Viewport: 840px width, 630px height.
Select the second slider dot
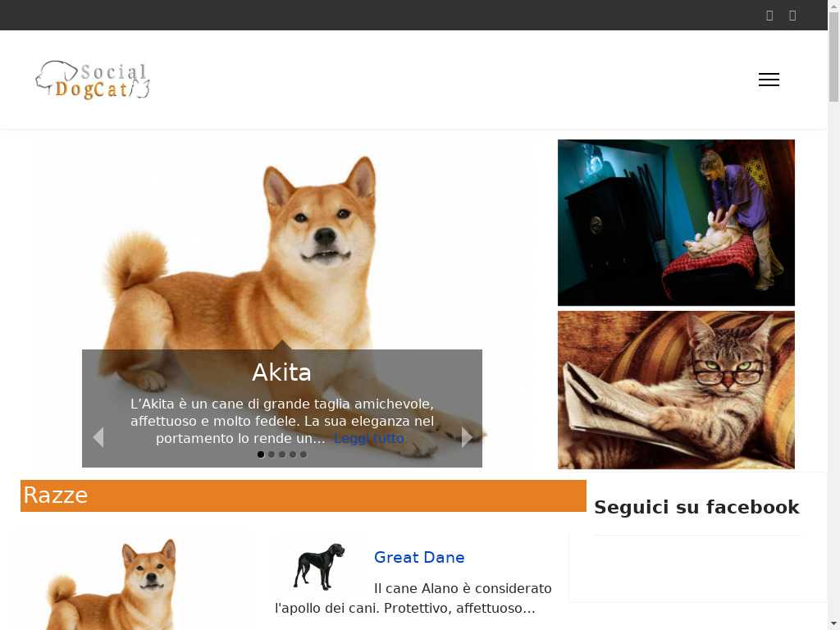272,454
